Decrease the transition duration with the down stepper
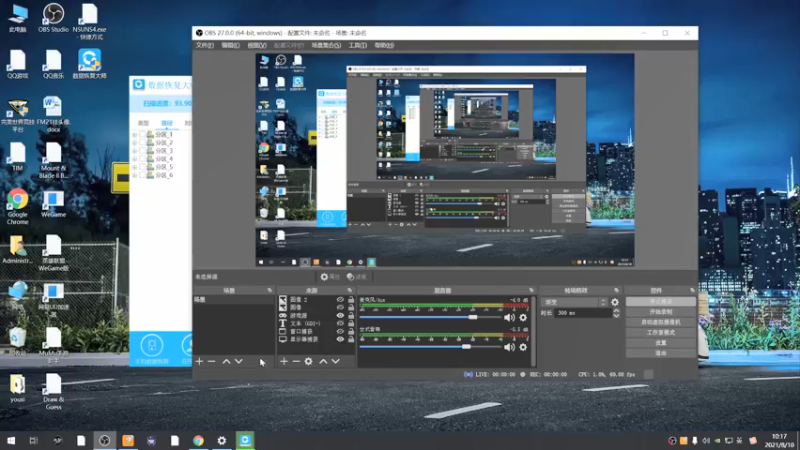 click(x=616, y=316)
